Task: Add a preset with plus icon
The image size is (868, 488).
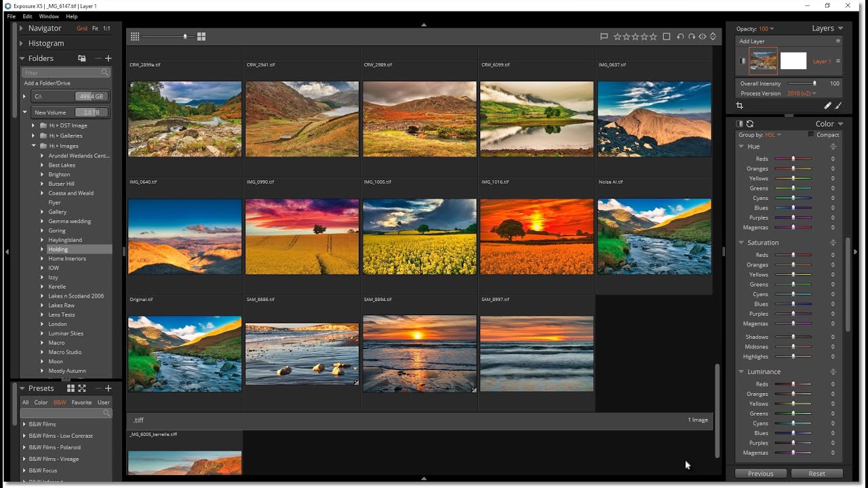Action: (x=108, y=388)
